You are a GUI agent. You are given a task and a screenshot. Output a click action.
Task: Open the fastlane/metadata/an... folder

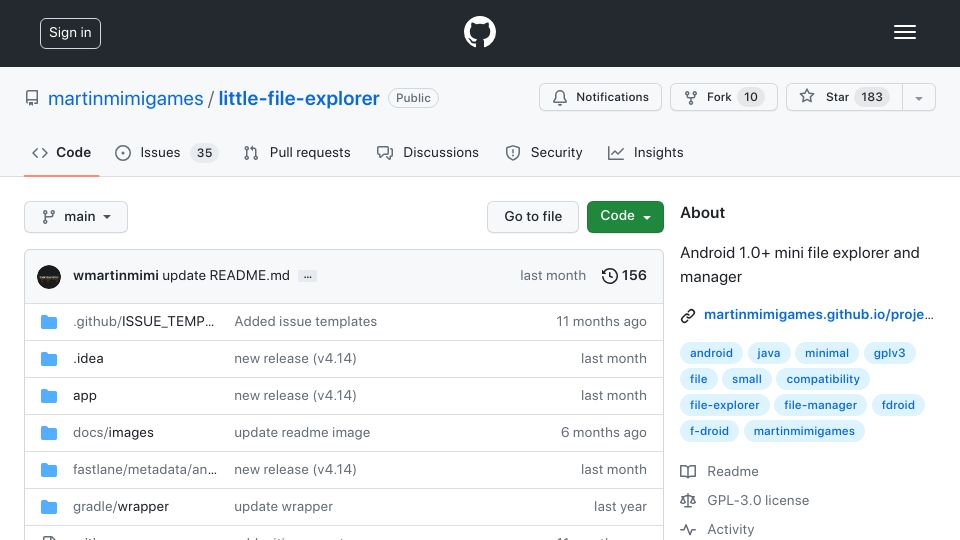coord(145,470)
